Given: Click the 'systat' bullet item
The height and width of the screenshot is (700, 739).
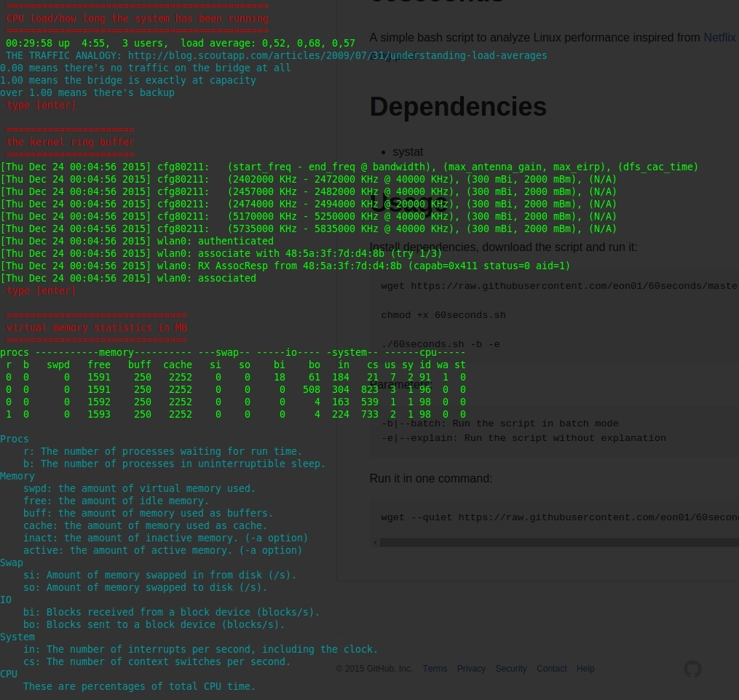Looking at the screenshot, I should pos(408,152).
